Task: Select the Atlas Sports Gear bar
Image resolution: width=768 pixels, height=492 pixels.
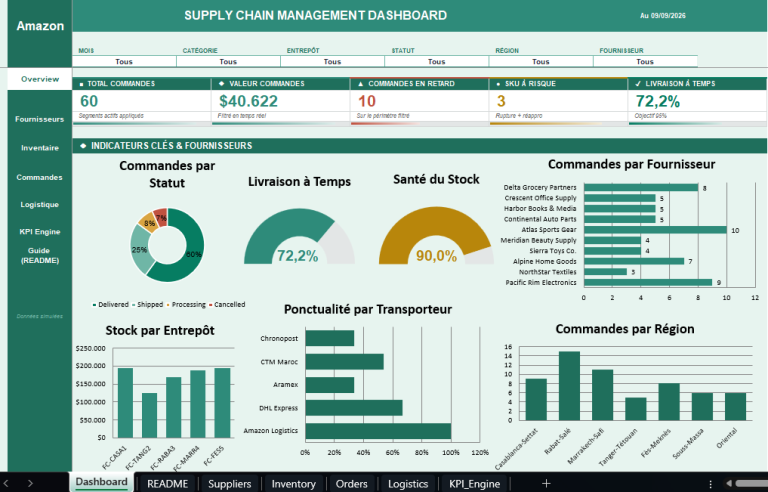Action: [655, 230]
